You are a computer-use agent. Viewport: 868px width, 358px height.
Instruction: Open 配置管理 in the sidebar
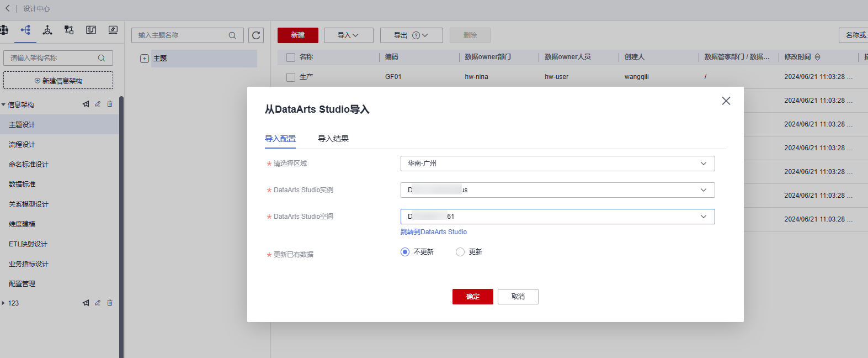point(59,284)
